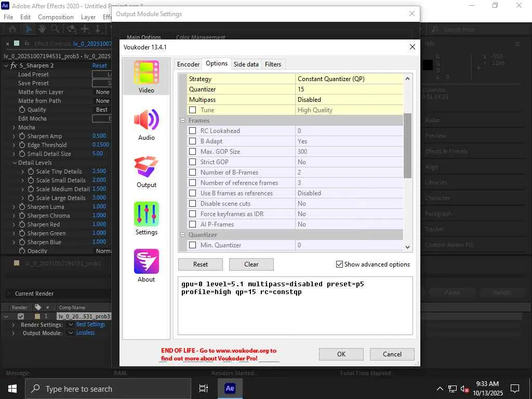Expand Output Module in render queue

click(14, 333)
